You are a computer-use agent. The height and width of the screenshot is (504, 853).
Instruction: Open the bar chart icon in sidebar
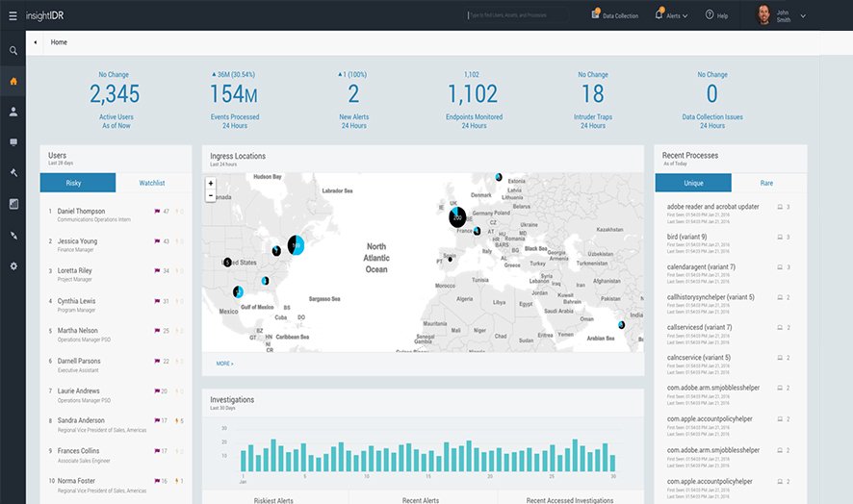pos(13,204)
